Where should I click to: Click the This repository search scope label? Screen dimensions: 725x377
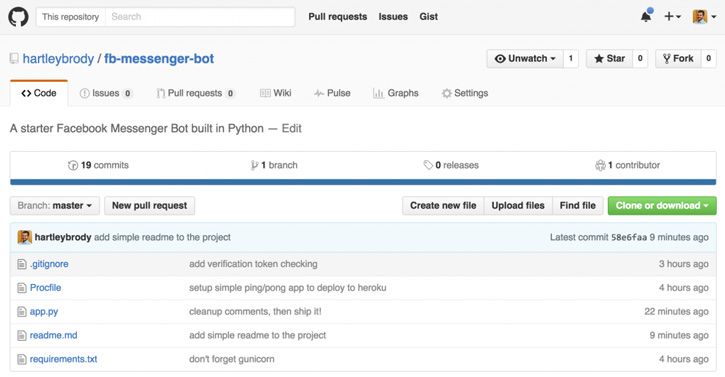point(71,17)
